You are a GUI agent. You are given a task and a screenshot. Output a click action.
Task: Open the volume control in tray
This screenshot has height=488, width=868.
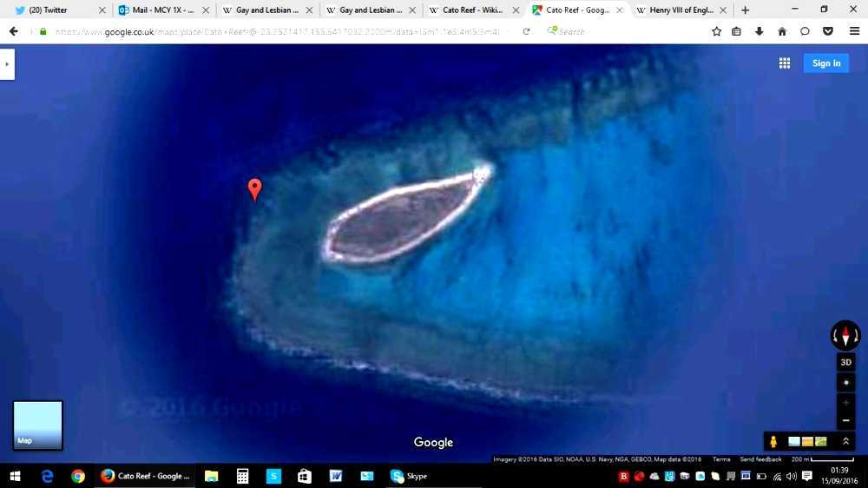click(792, 477)
